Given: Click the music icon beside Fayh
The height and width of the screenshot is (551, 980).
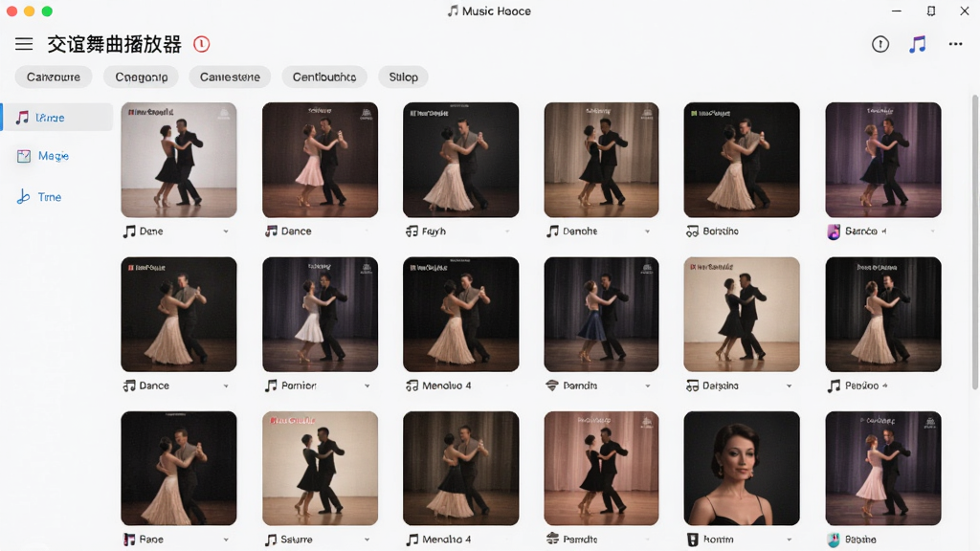Looking at the screenshot, I should pos(412,231).
